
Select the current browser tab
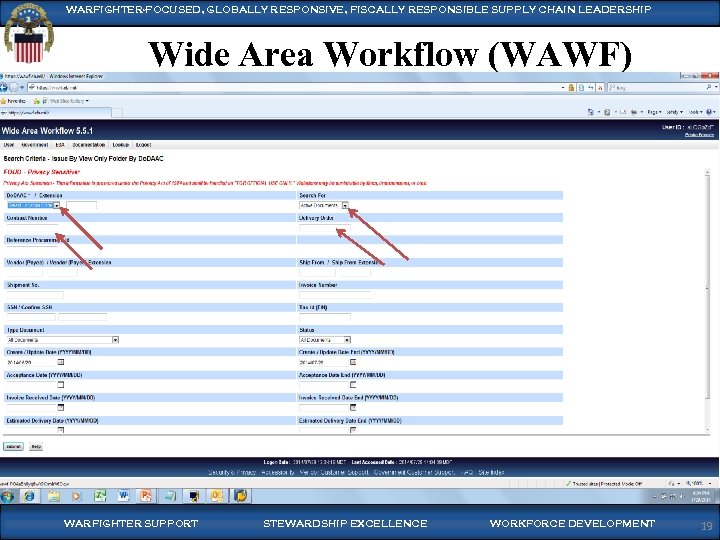[55, 112]
